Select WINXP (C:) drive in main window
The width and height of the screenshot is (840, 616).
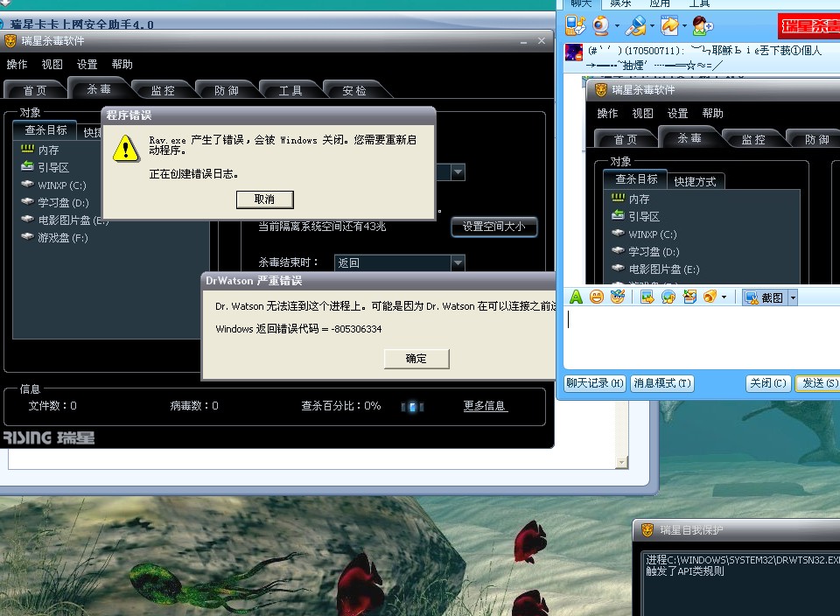[x=61, y=185]
